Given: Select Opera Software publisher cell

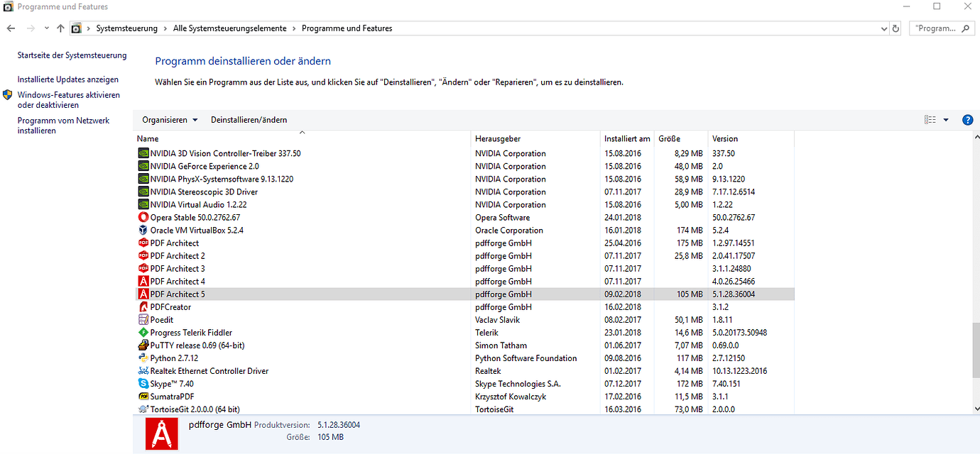Looking at the screenshot, I should tap(502, 217).
